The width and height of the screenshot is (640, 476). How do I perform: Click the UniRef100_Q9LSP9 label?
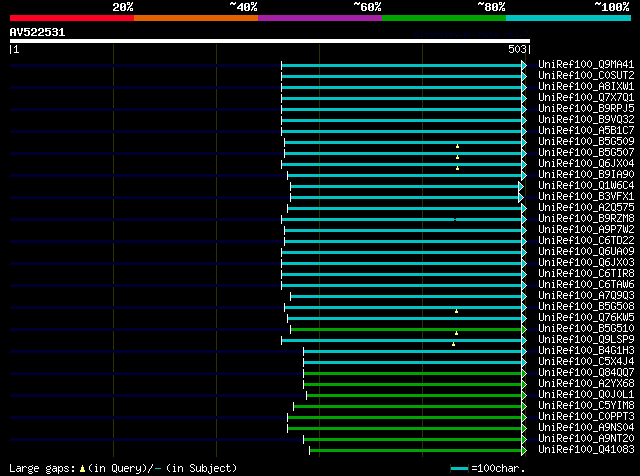coord(586,340)
